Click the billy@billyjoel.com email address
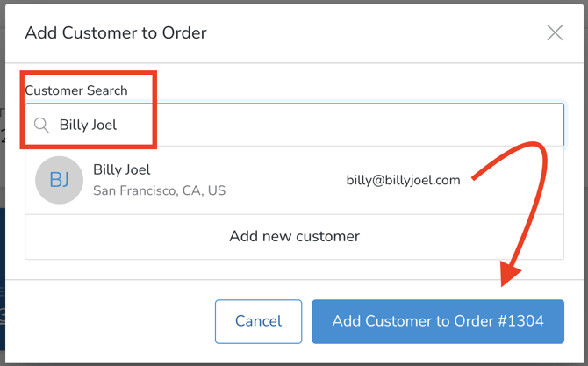 pos(403,180)
